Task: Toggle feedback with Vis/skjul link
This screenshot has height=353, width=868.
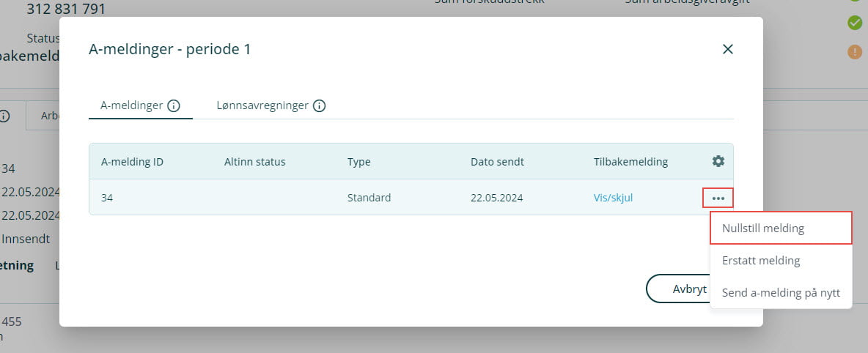Action: pyautogui.click(x=613, y=198)
